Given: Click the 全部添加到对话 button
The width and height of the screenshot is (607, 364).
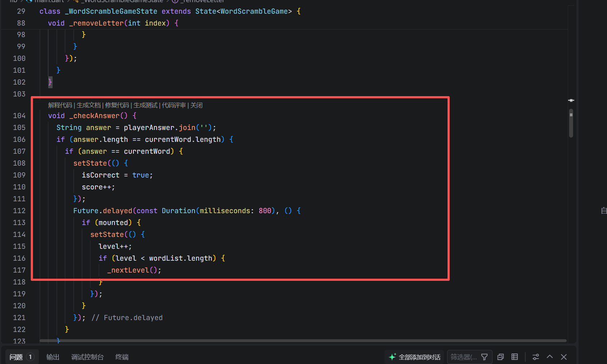Looking at the screenshot, I should click(x=415, y=357).
